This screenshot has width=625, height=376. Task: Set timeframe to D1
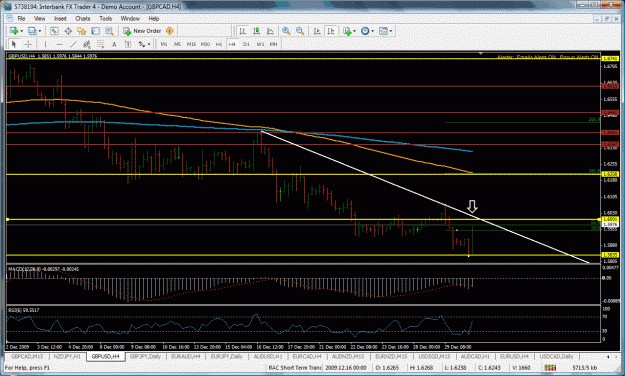pyautogui.click(x=246, y=44)
